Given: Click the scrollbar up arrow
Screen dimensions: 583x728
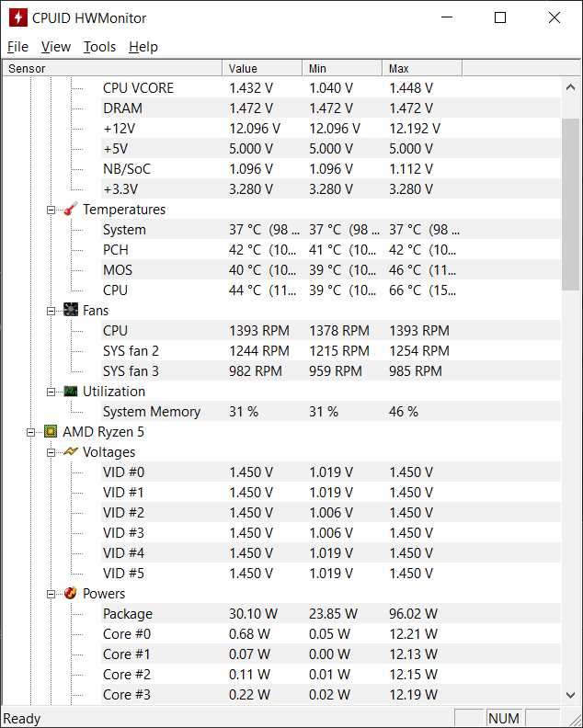Looking at the screenshot, I should point(570,87).
